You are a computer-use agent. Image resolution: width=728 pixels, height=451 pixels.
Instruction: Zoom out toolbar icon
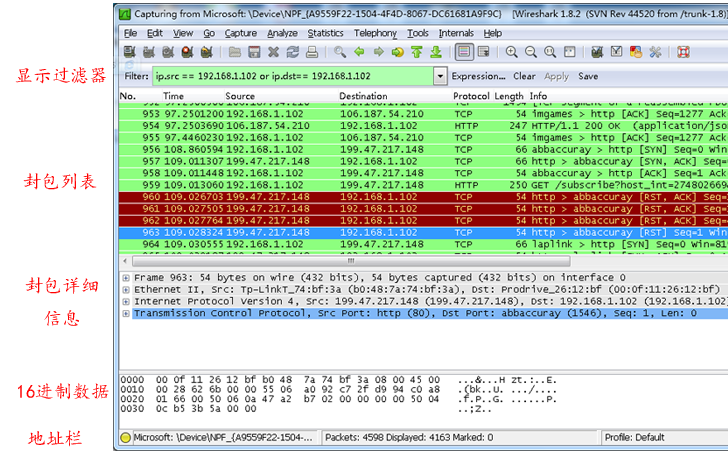[x=531, y=52]
